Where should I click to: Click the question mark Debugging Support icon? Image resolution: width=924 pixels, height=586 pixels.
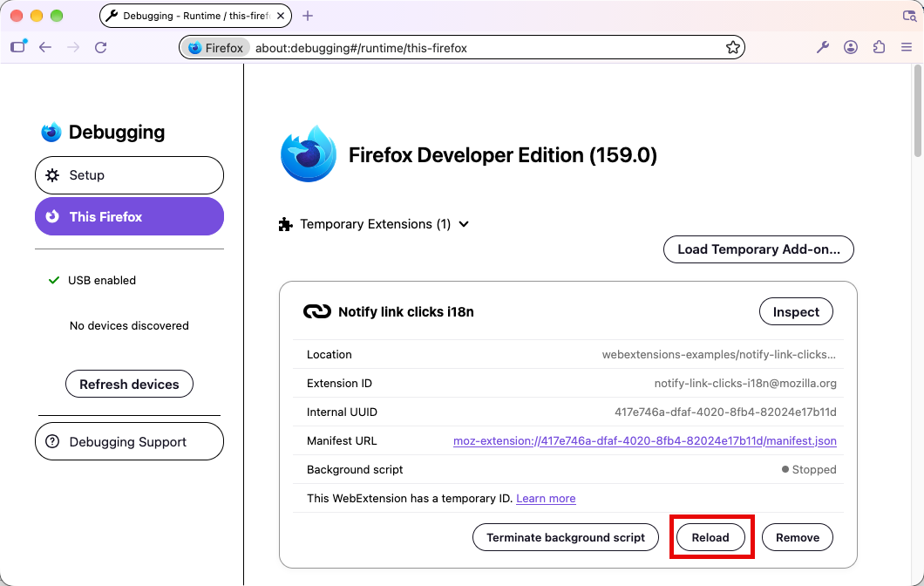[52, 441]
